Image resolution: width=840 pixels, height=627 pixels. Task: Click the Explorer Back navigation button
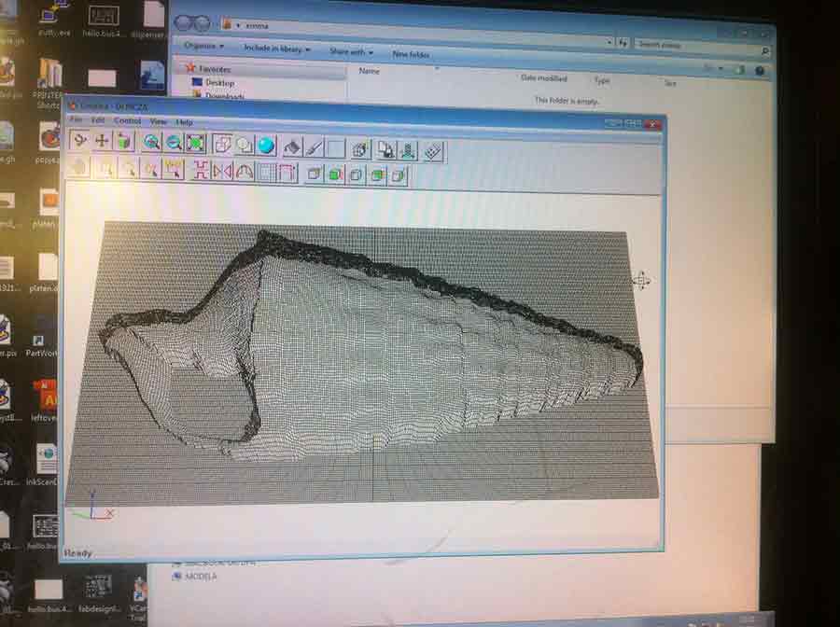pos(183,23)
